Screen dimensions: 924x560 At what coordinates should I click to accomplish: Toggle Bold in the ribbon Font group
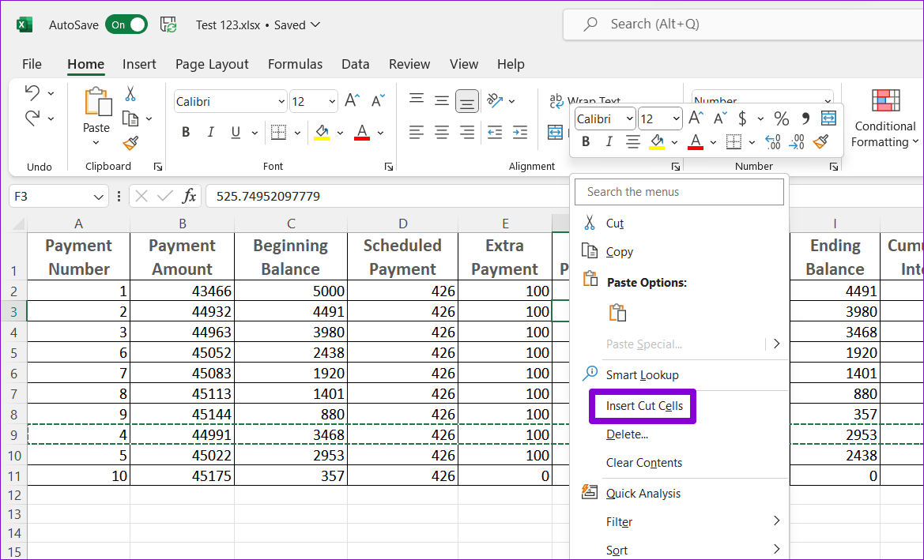(186, 132)
